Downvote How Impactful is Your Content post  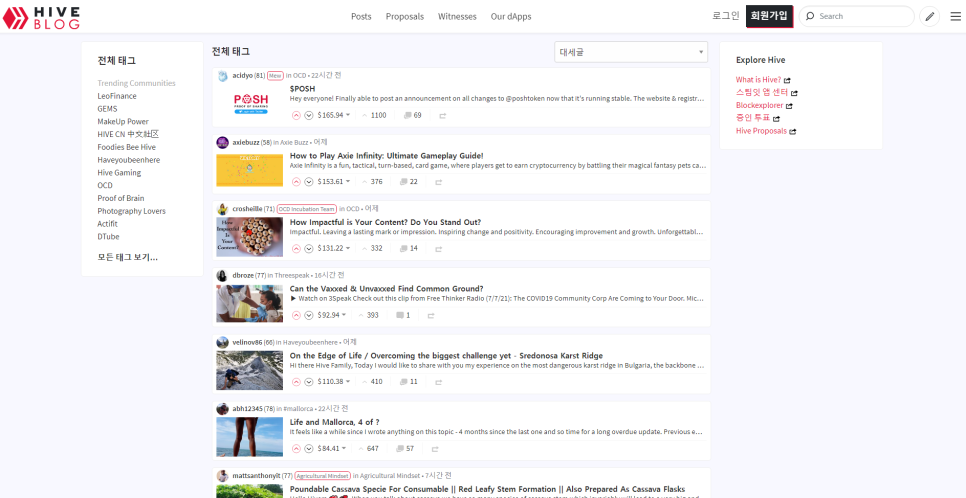pos(309,248)
